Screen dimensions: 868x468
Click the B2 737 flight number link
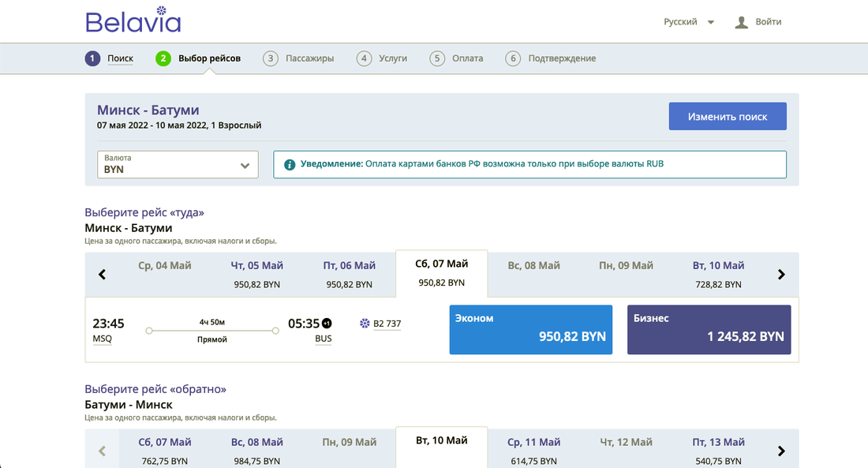pos(387,324)
